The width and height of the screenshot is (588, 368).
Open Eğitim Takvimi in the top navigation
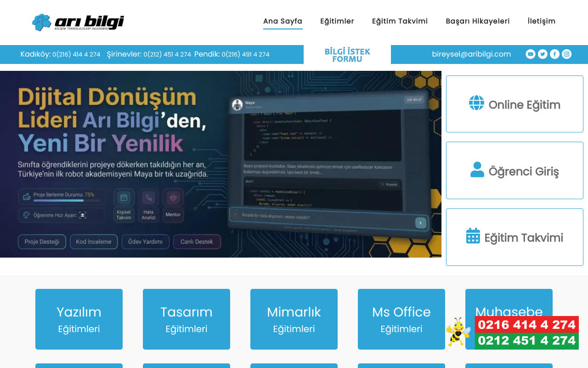400,21
